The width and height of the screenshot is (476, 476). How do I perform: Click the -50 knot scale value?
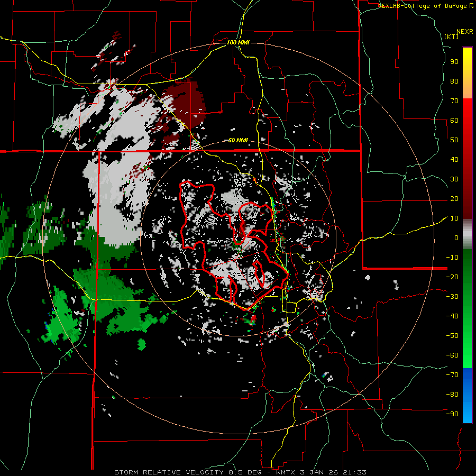tap(452, 336)
